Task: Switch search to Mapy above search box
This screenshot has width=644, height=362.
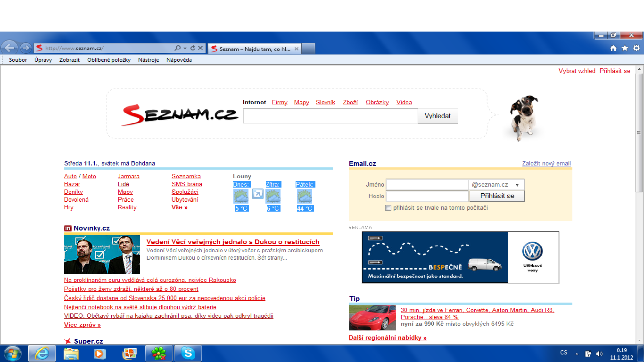Action: pyautogui.click(x=302, y=102)
